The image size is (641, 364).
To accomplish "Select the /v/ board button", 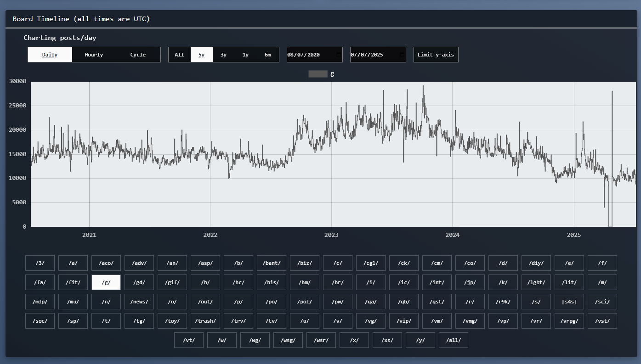I will pos(338,321).
